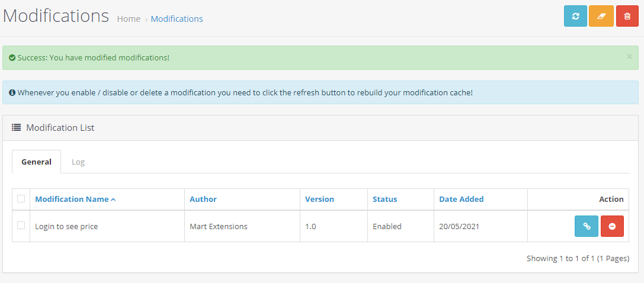Sort the table by Date Added

click(x=461, y=199)
